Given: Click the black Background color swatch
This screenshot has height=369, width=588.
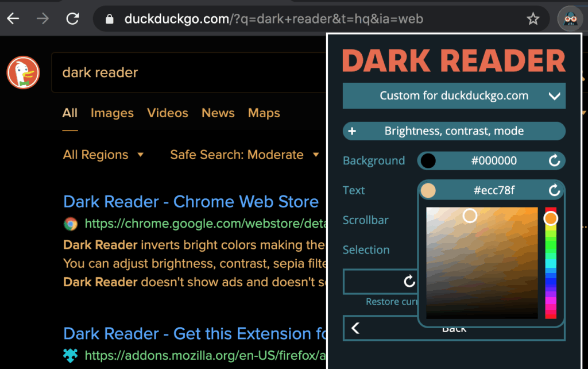Looking at the screenshot, I should 428,161.
